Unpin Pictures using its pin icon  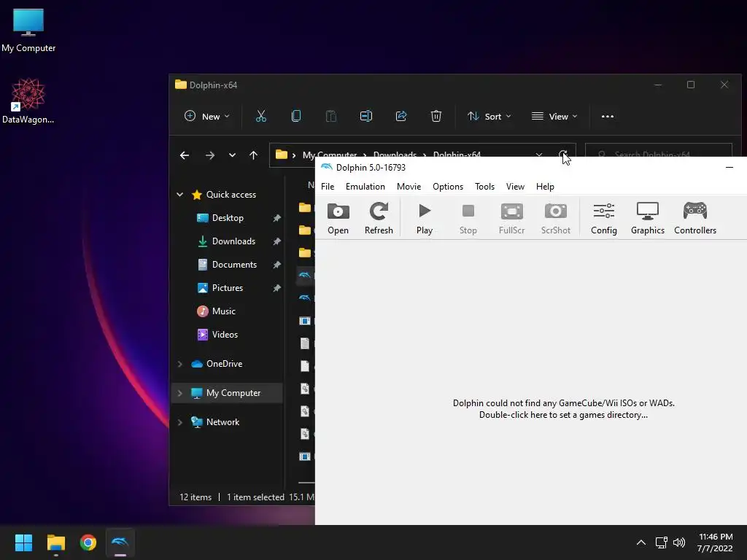(x=276, y=288)
